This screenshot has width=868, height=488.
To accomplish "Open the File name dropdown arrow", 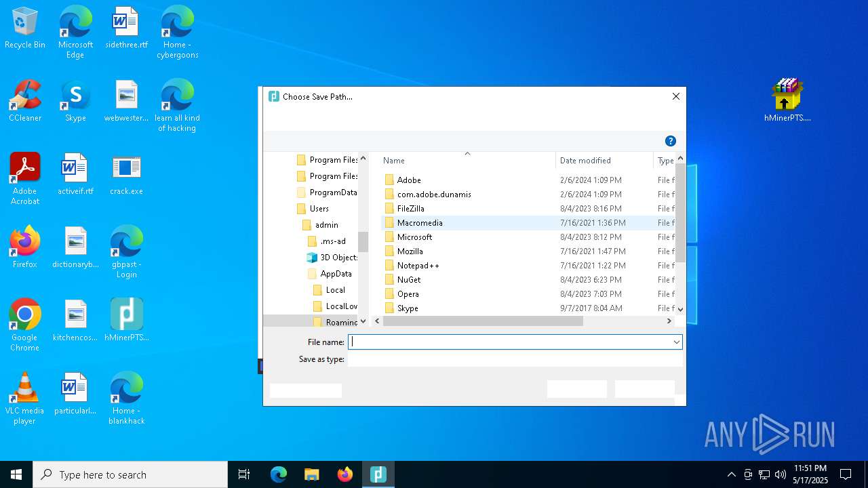I will 676,342.
